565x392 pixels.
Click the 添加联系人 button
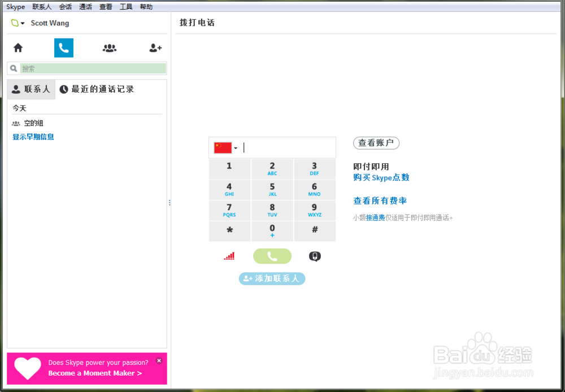pos(272,278)
